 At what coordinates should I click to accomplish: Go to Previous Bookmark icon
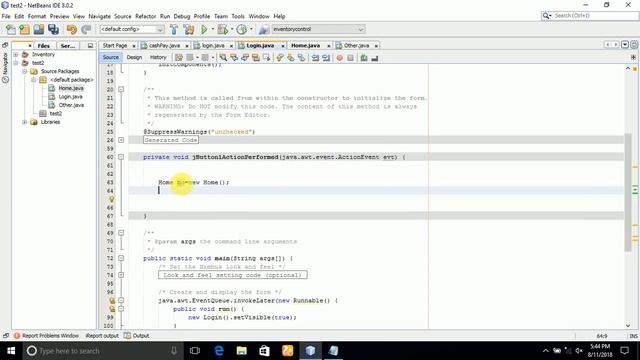(x=280, y=58)
